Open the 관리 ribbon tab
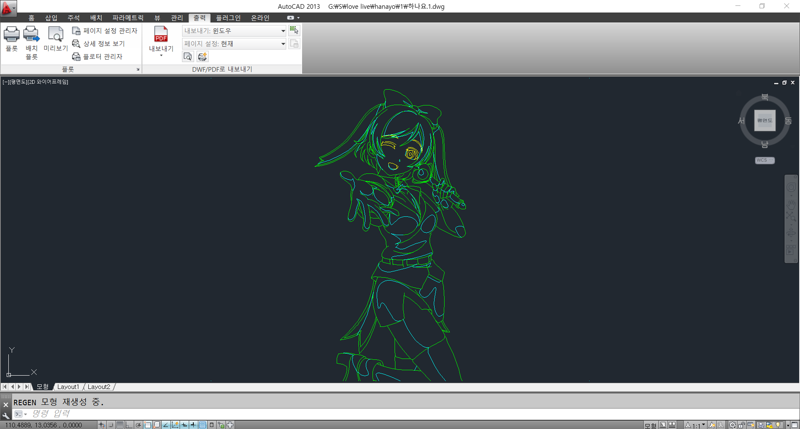The width and height of the screenshot is (800, 429). tap(177, 18)
